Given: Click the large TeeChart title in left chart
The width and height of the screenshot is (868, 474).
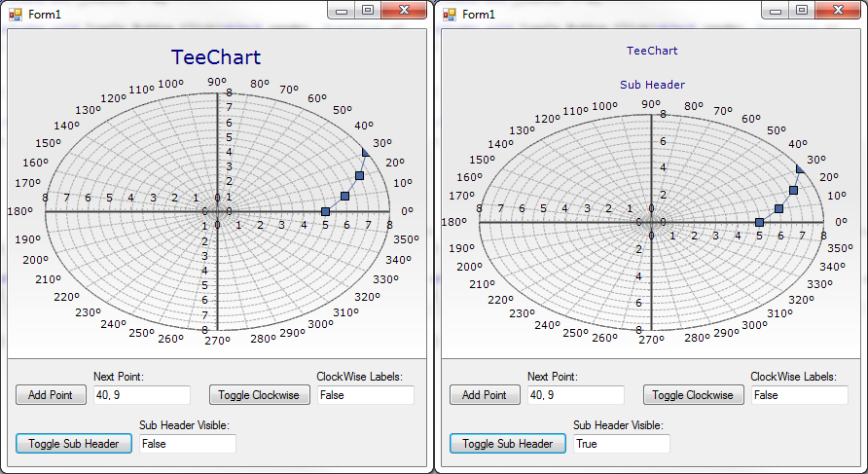Looking at the screenshot, I should click(216, 57).
